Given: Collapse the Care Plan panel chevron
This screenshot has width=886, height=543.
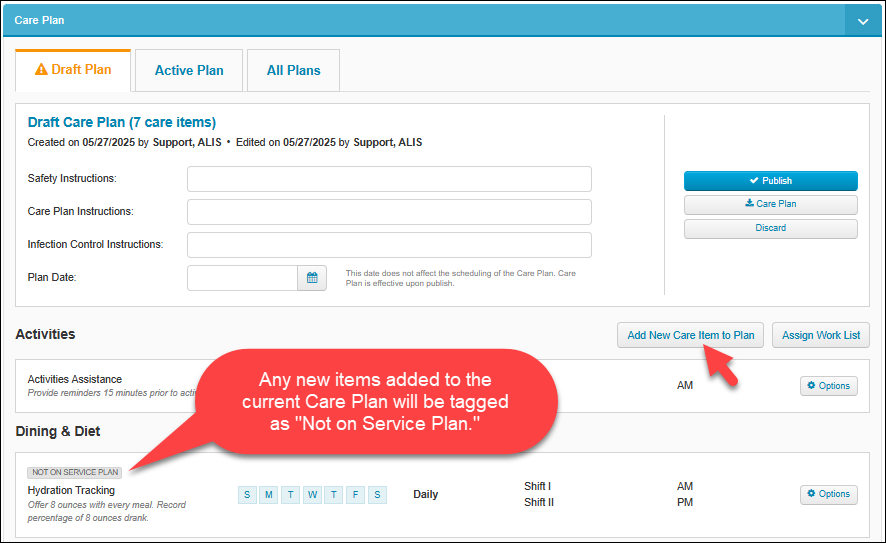Looking at the screenshot, I should point(863,21).
